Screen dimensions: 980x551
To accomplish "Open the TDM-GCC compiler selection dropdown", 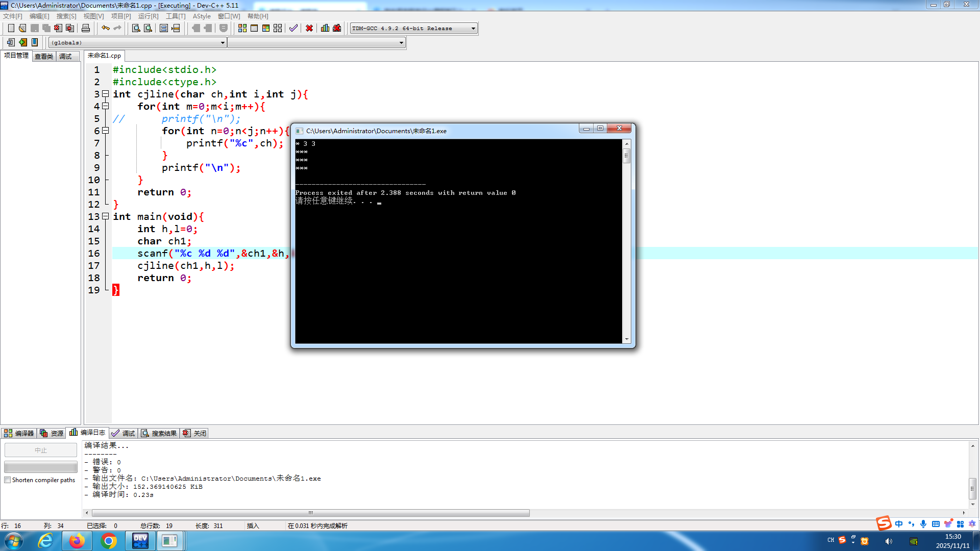I will coord(473,29).
